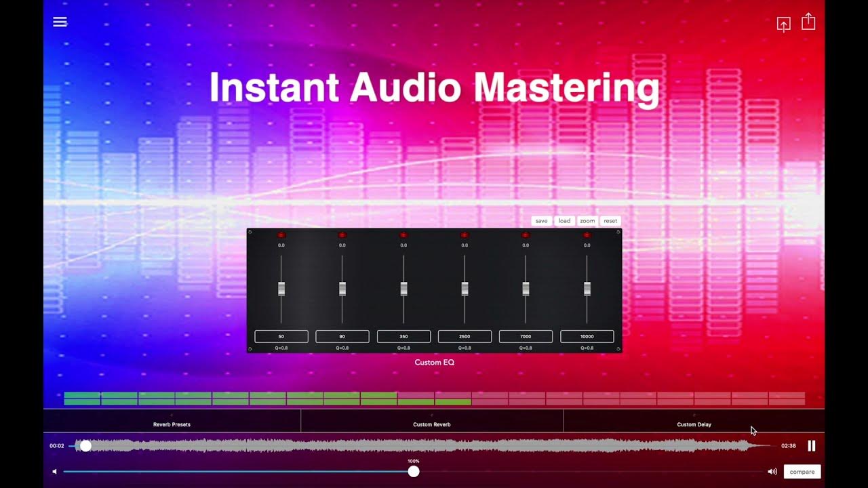Click the volume slider handle at 100%

click(x=414, y=472)
